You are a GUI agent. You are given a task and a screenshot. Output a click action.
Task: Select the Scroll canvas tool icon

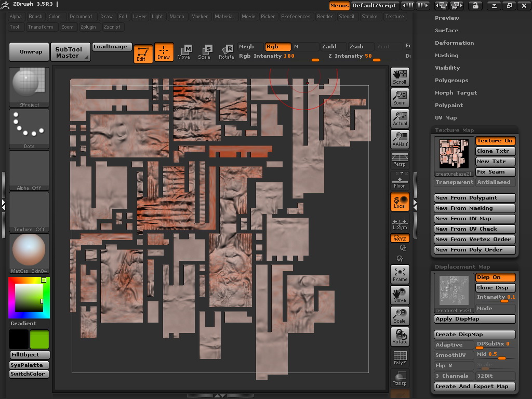coord(400,77)
